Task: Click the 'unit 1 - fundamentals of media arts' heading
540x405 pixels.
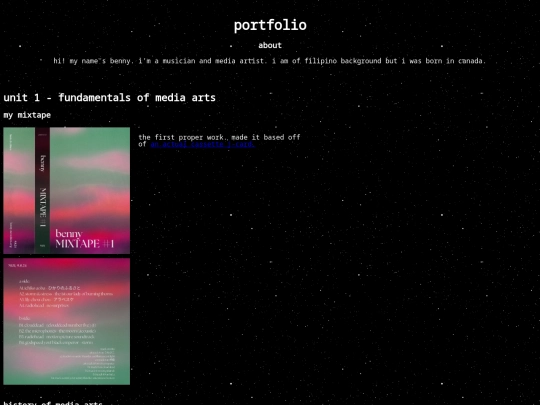Action: click(110, 98)
